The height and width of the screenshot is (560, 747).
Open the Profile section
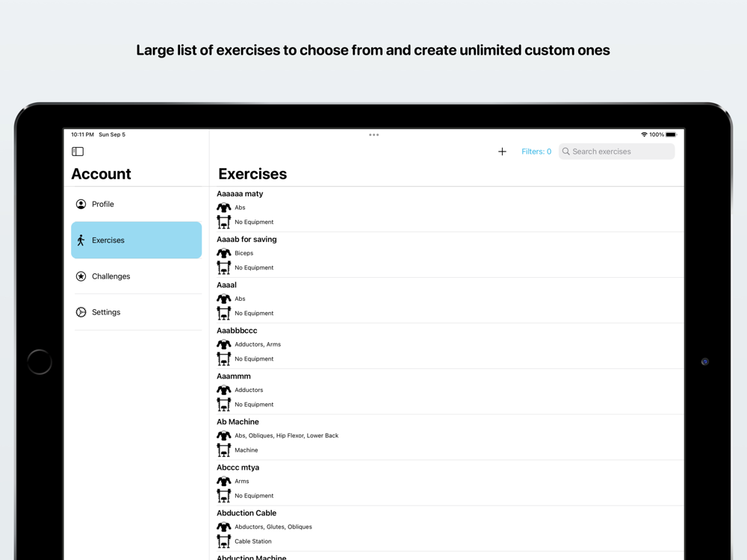click(x=103, y=204)
